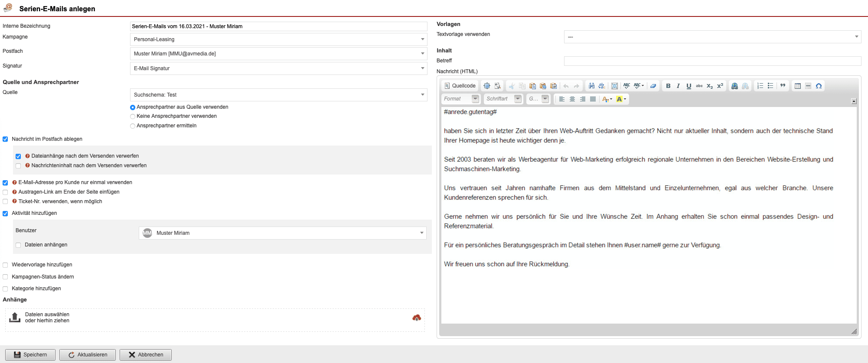Insert a table in the message editor

coord(797,86)
